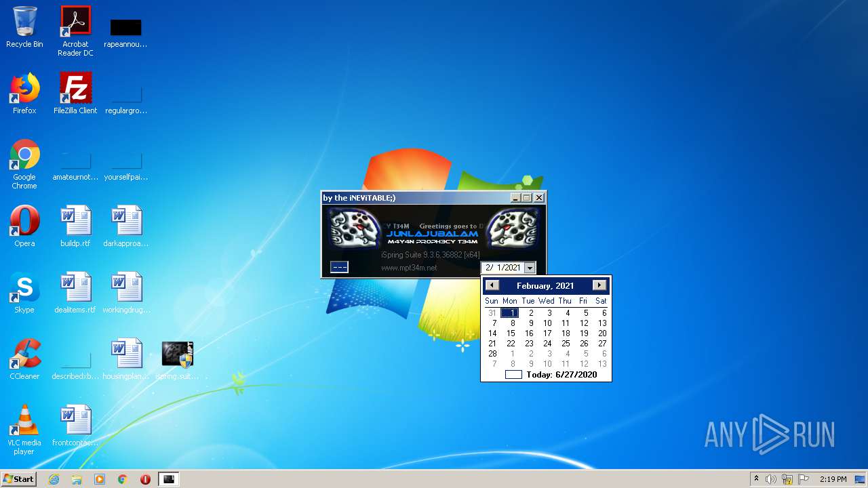
Task: Click the Start button
Action: pyautogui.click(x=18, y=479)
